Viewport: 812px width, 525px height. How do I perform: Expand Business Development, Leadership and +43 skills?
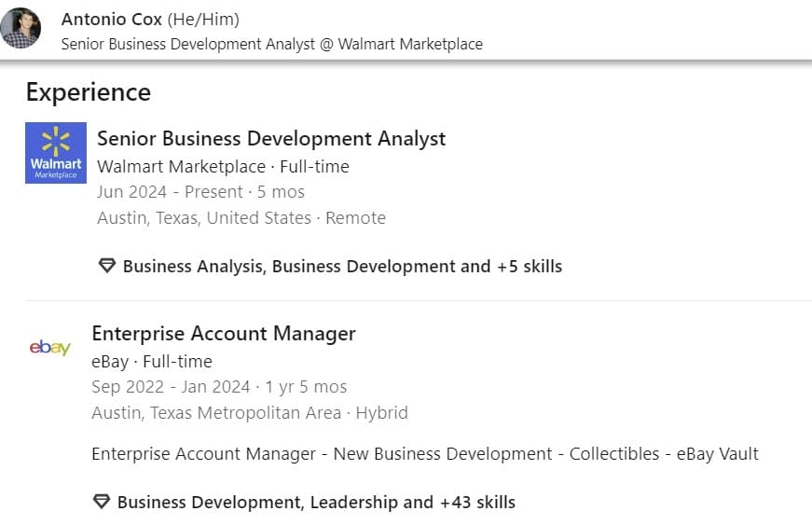tap(316, 502)
